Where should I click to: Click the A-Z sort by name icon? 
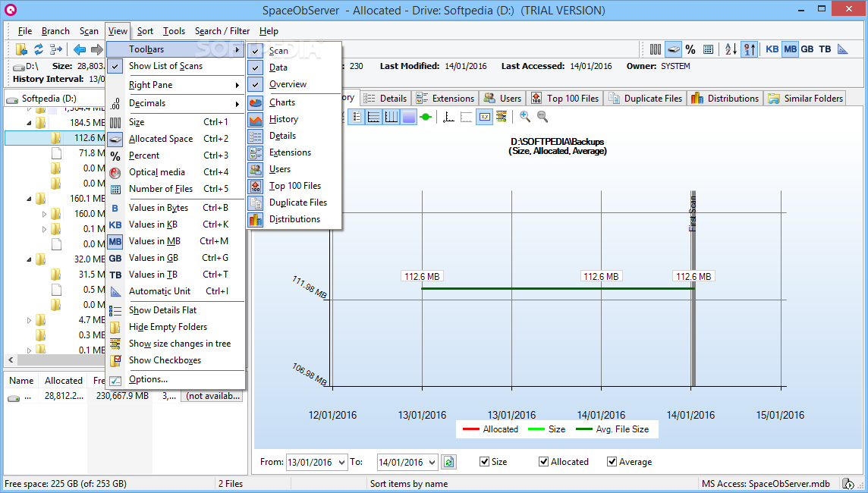click(731, 49)
